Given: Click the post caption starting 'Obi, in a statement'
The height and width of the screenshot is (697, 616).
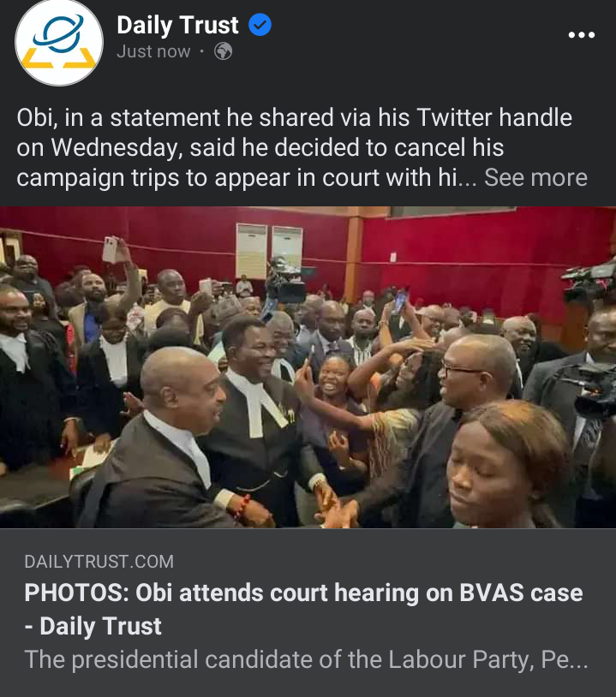Looking at the screenshot, I should [302, 147].
